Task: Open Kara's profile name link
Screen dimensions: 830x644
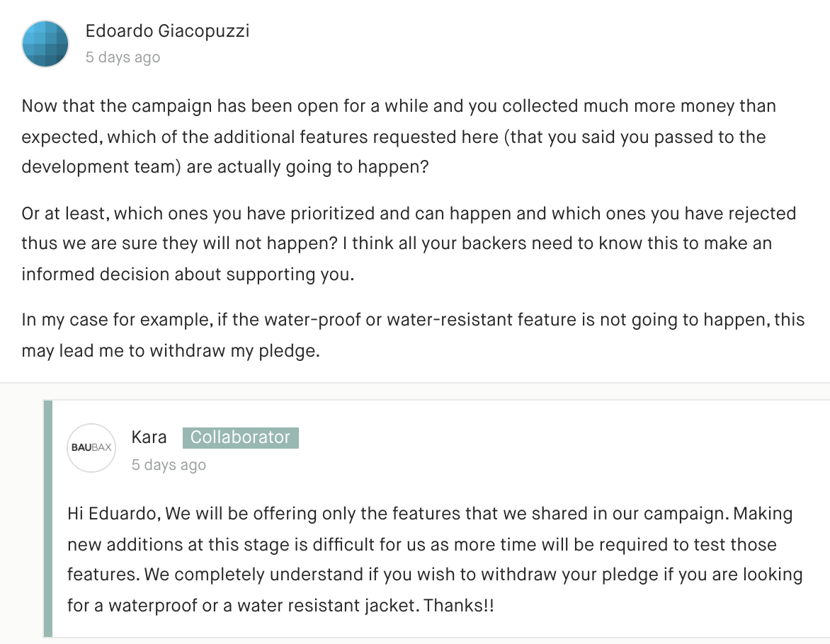Action: [x=149, y=437]
